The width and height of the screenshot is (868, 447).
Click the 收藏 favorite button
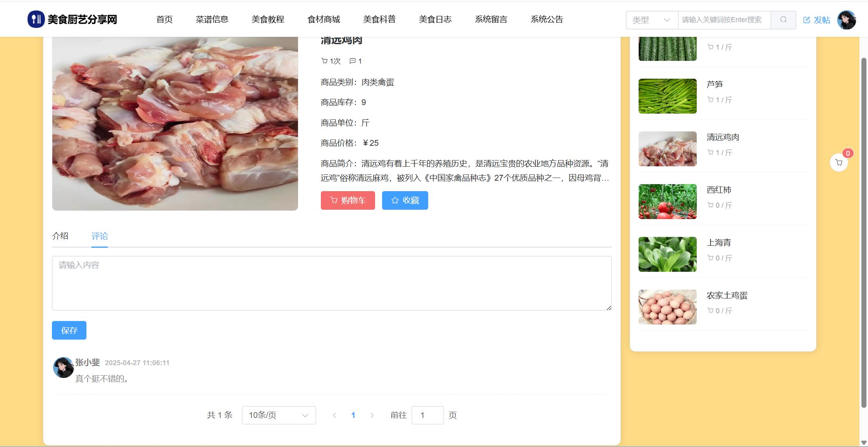[405, 200]
